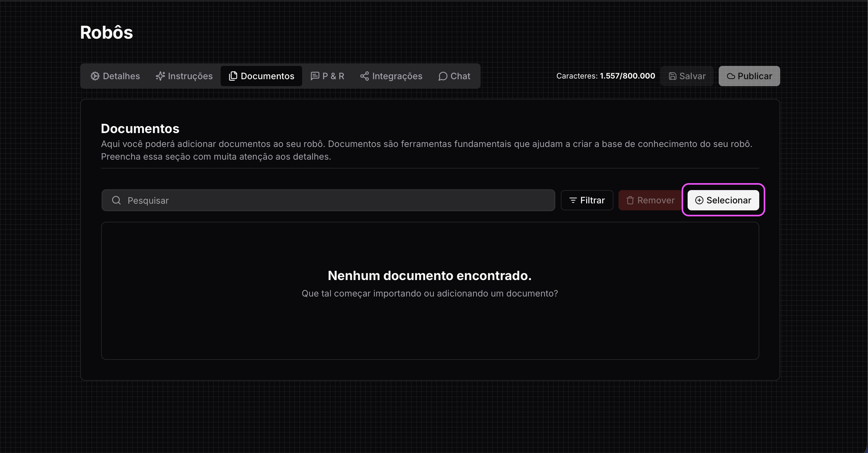Open the Filtrar filter options

[587, 201]
